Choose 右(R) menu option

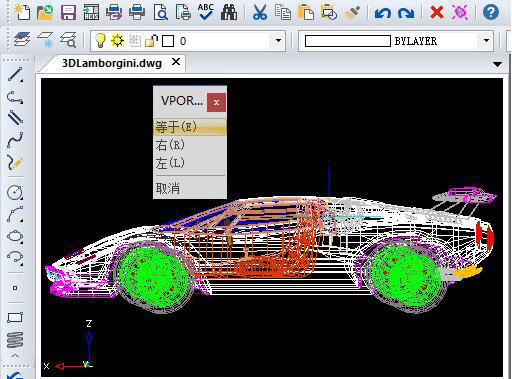click(x=190, y=145)
